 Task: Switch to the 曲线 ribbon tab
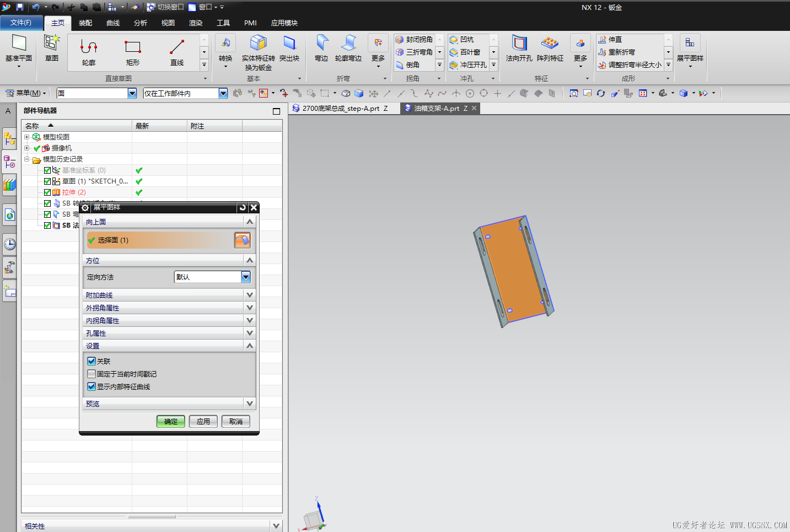[113, 23]
